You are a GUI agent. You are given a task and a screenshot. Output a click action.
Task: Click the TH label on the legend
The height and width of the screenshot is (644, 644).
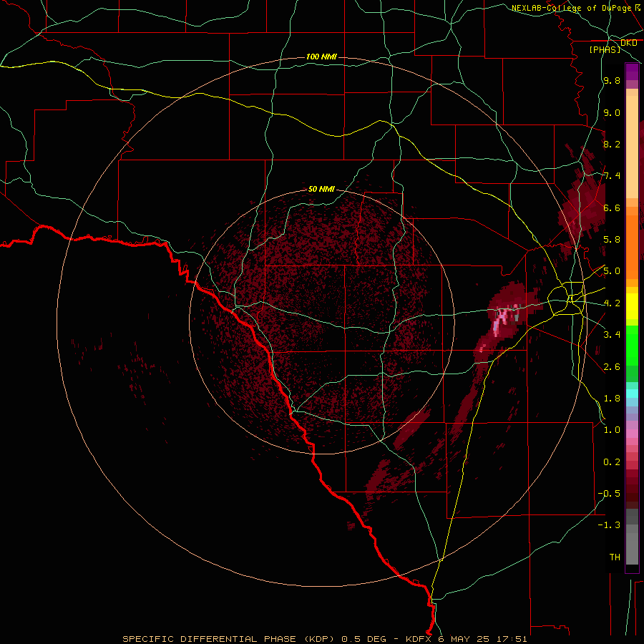click(615, 557)
